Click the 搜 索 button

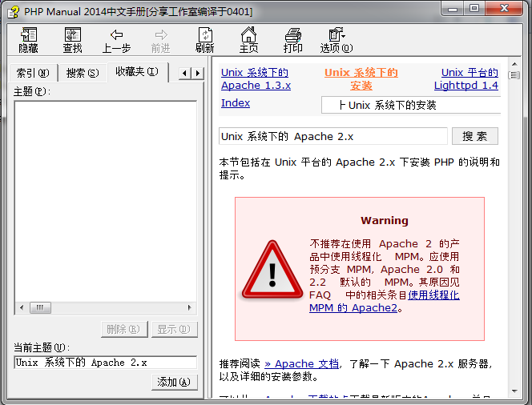coord(475,136)
